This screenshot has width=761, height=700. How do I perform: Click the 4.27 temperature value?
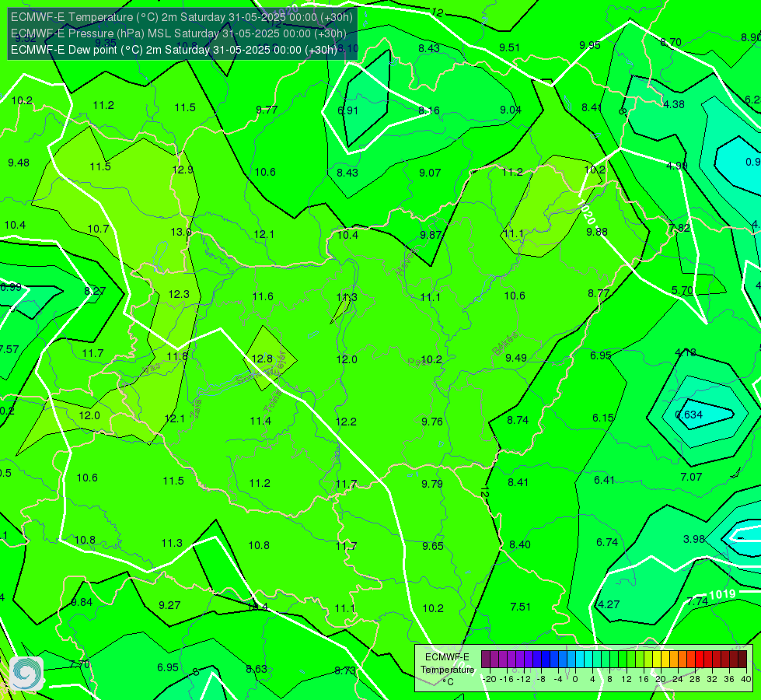pos(609,604)
